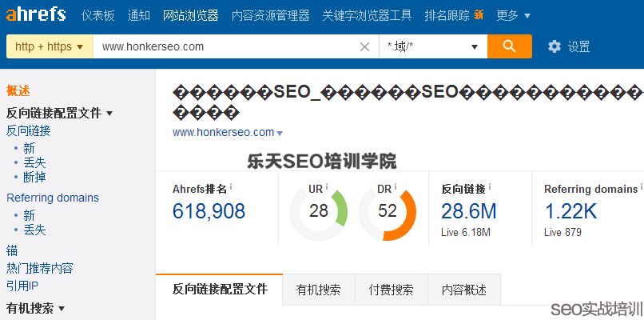Open the http + https protocol dropdown

[x=50, y=46]
